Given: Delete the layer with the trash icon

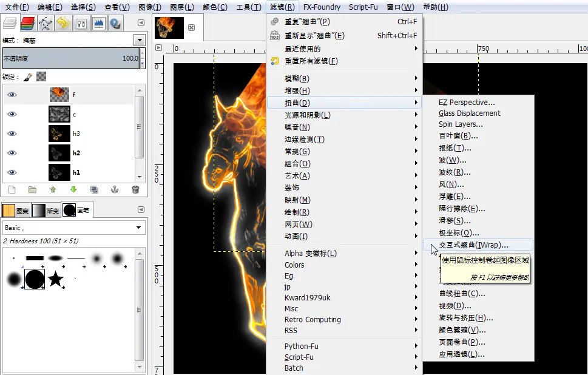Looking at the screenshot, I should (x=136, y=189).
